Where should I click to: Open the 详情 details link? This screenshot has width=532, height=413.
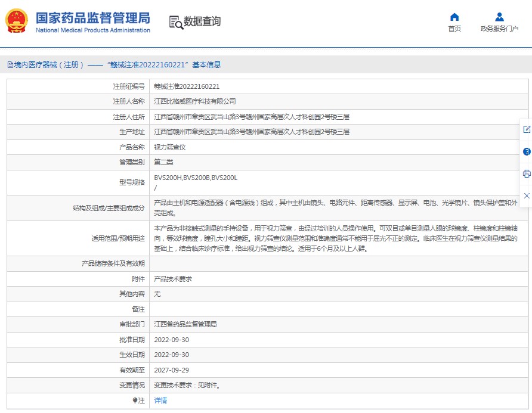click(x=160, y=400)
